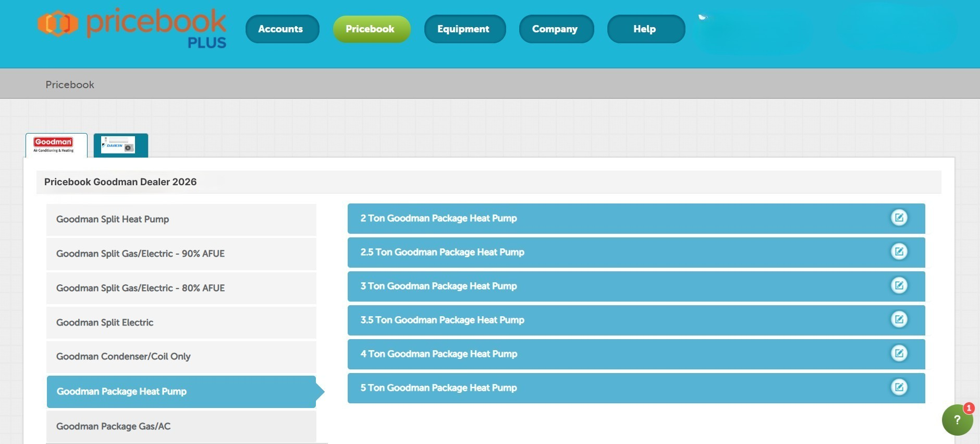Click edit icon for 2.5 Ton Package Heat Pump
The width and height of the screenshot is (980, 444).
click(x=899, y=251)
